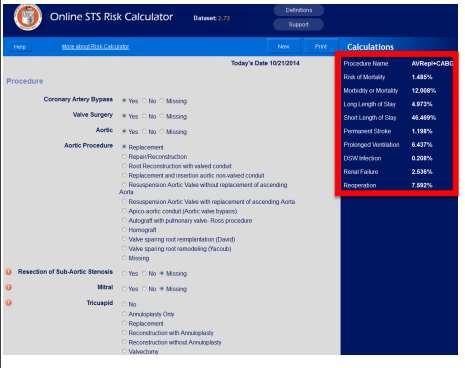465x368 pixels.
Task: Click the Short Length of Stay value
Action: [424, 118]
